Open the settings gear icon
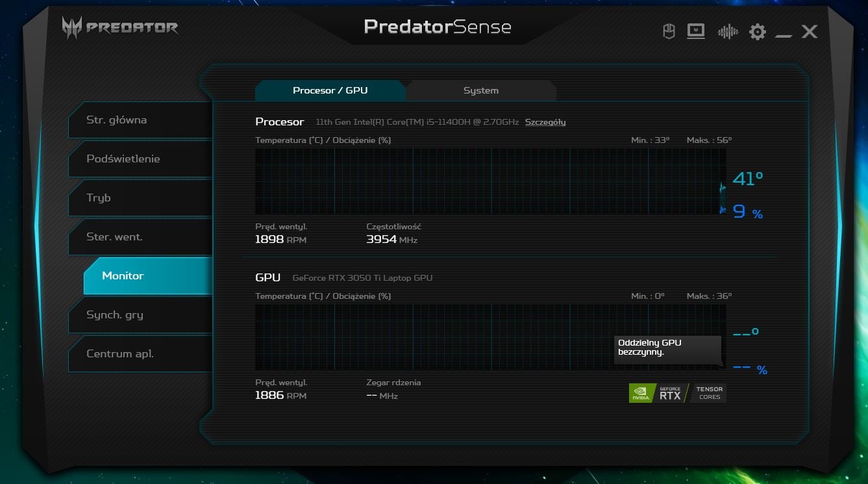 [x=758, y=31]
